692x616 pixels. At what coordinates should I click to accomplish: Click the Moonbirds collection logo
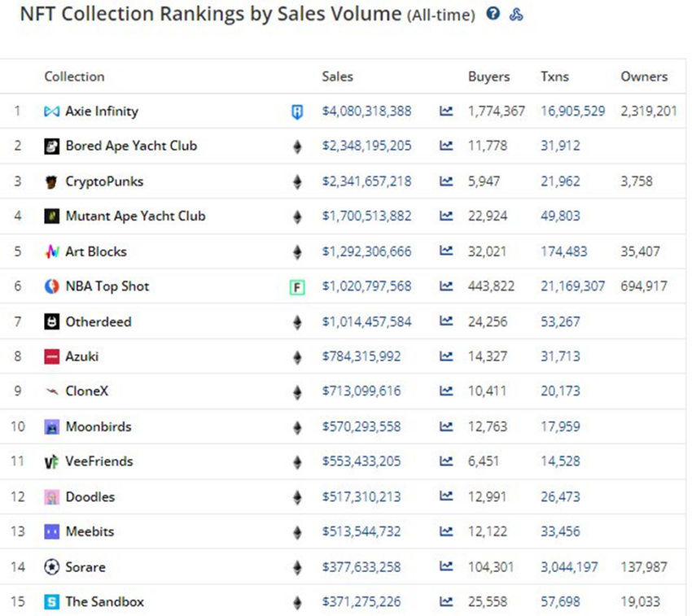52,427
